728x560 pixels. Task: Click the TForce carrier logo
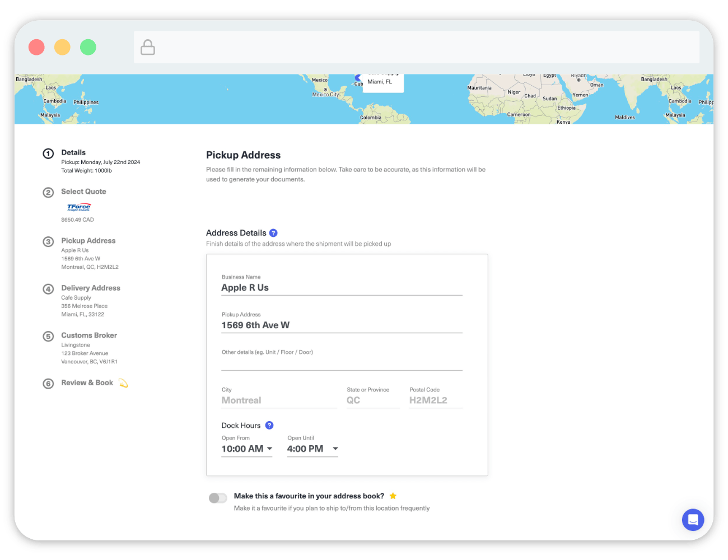(79, 207)
